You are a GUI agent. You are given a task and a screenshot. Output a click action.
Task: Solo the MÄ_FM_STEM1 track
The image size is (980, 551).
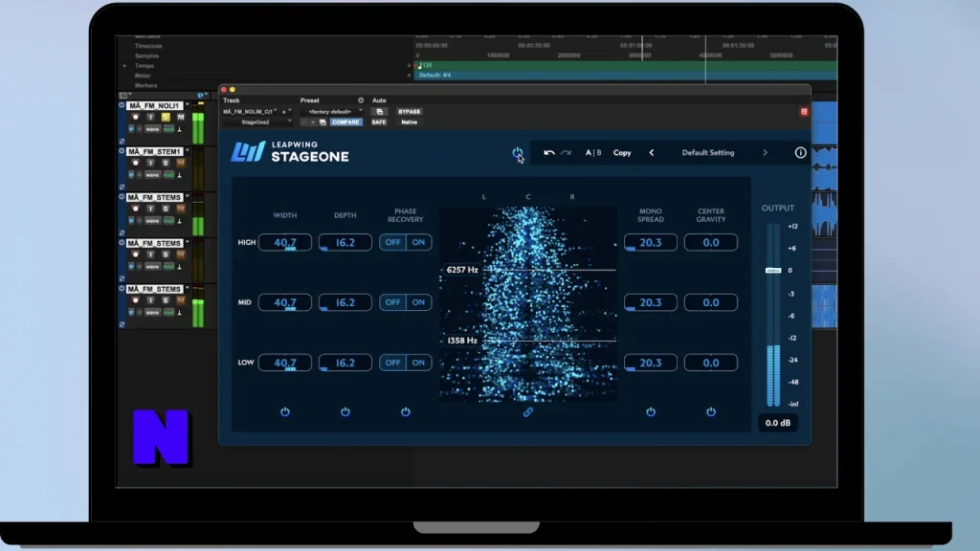[166, 163]
